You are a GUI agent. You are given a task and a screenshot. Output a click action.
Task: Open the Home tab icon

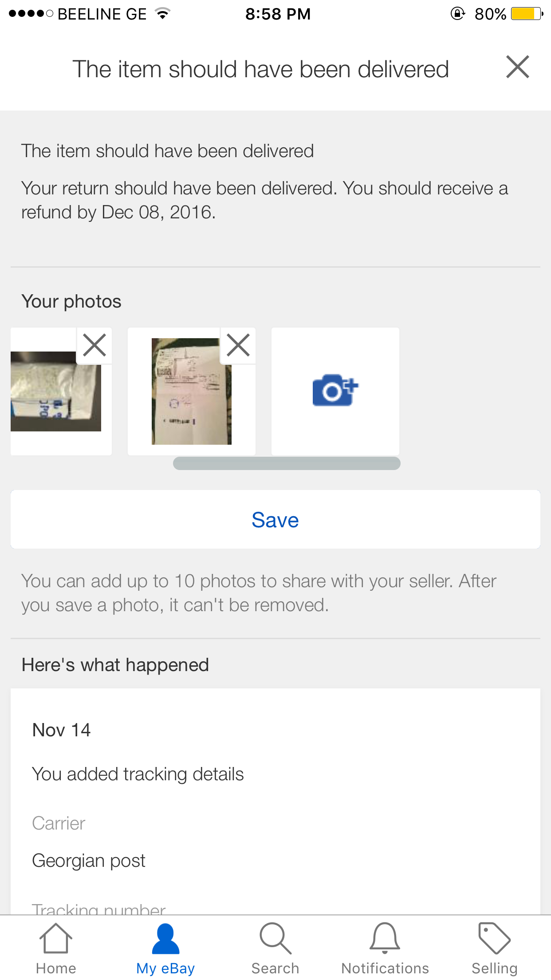tap(56, 938)
